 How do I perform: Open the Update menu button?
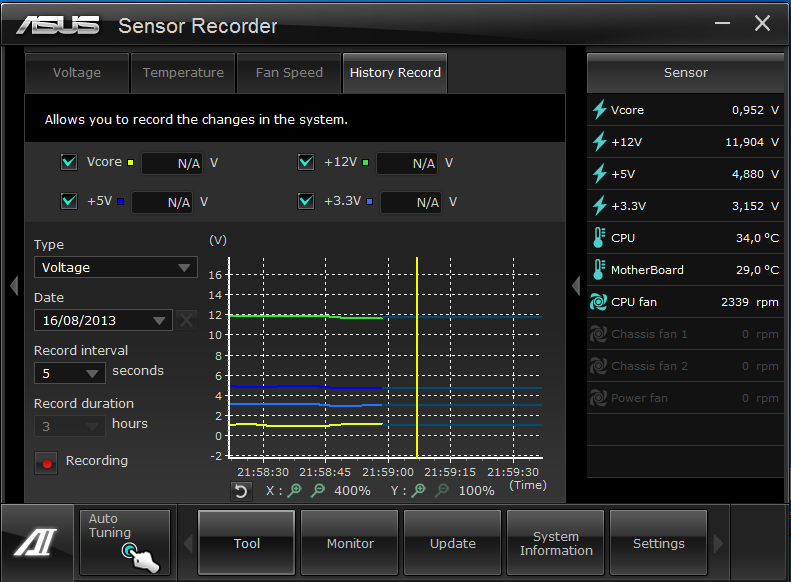453,543
